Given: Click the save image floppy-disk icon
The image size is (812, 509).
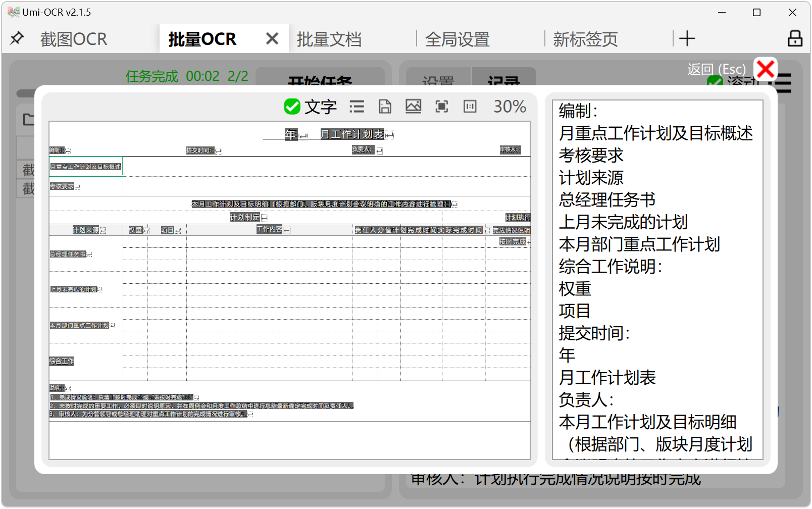Looking at the screenshot, I should (385, 107).
